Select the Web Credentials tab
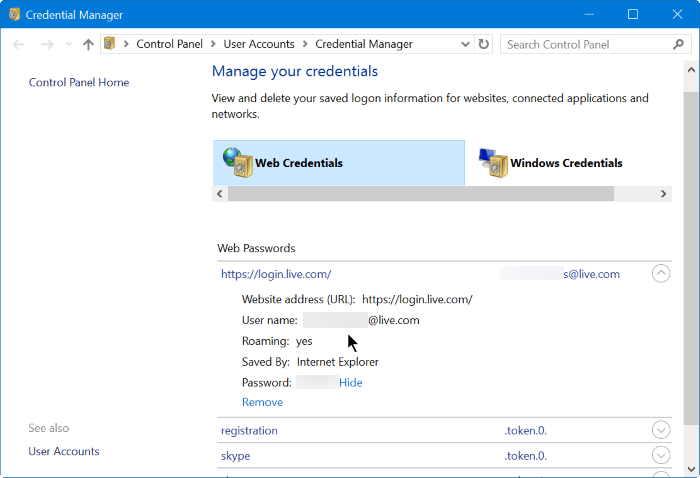 pyautogui.click(x=339, y=162)
